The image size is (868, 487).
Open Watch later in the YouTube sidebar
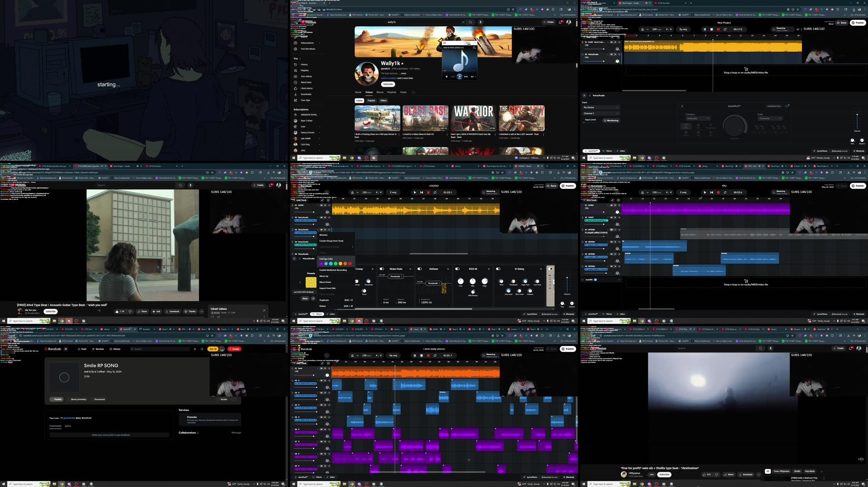point(306,82)
